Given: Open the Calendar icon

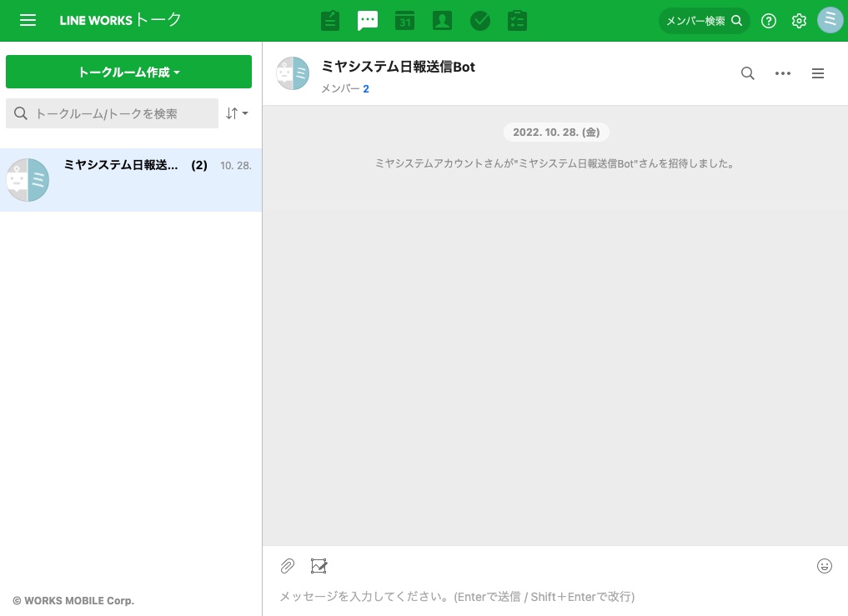Looking at the screenshot, I should click(404, 21).
